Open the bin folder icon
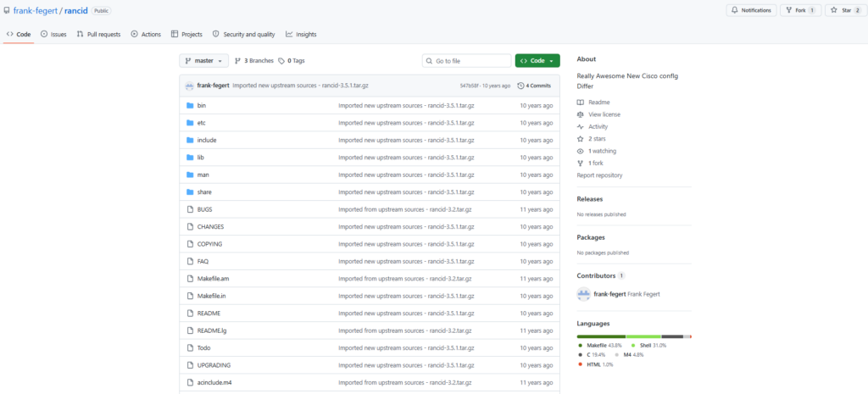 (x=190, y=105)
